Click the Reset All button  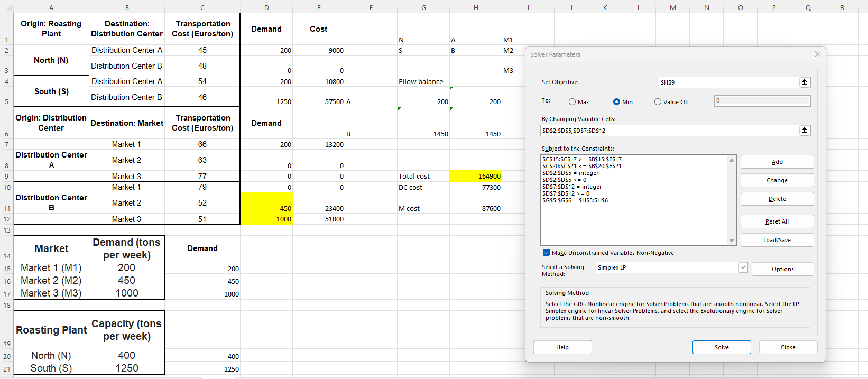click(x=777, y=221)
